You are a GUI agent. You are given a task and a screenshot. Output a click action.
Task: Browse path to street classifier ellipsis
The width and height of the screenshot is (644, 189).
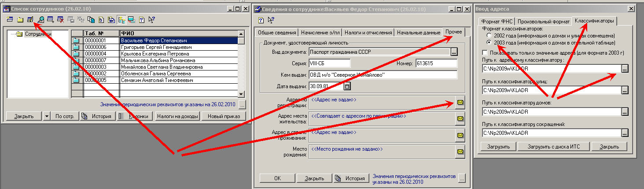point(625,90)
